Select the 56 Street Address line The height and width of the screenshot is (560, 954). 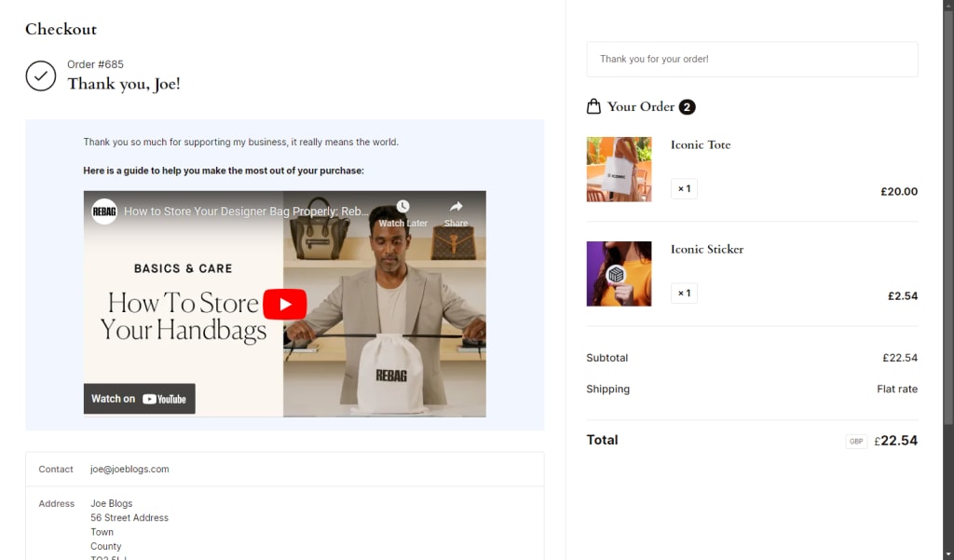pyautogui.click(x=129, y=518)
